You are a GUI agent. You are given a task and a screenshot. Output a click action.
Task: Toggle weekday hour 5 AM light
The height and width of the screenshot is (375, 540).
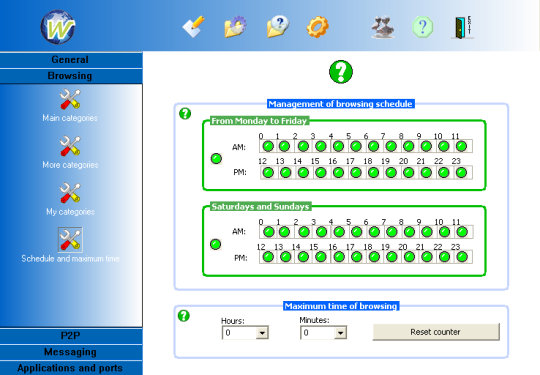[x=356, y=146]
